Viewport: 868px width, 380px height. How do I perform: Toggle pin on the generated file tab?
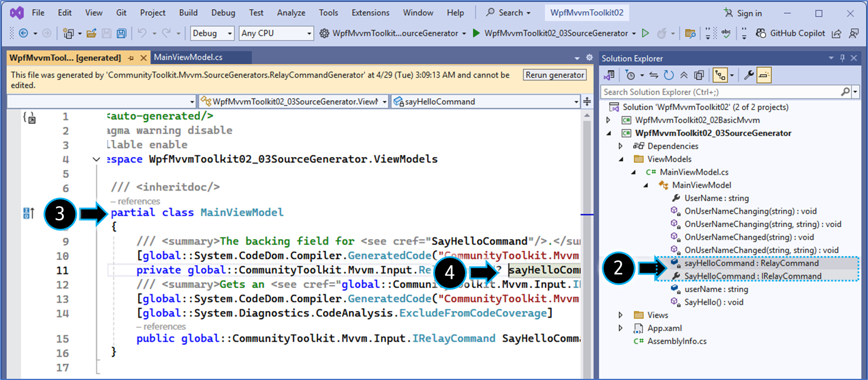131,58
